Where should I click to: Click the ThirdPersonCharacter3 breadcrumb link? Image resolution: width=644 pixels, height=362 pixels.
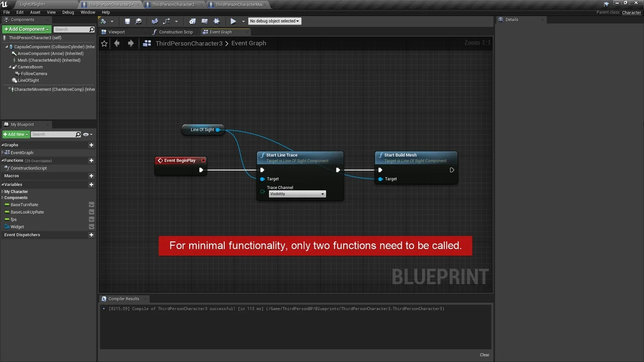189,43
